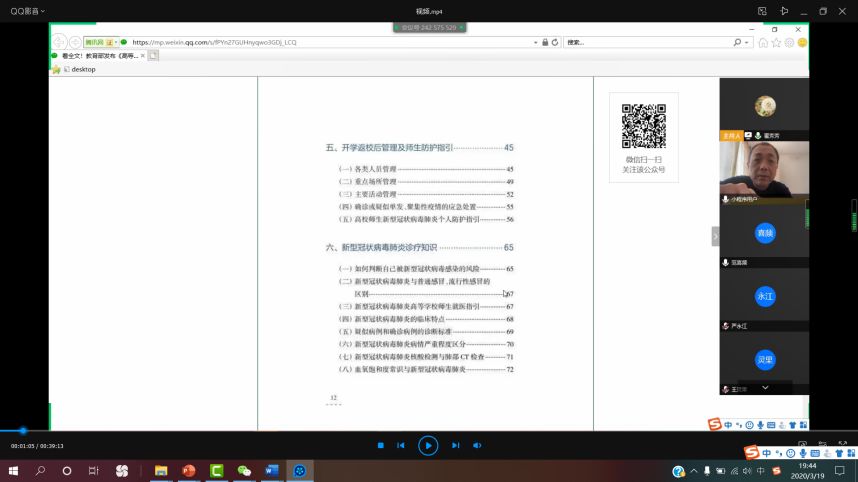Close the 看全文！教育部发布 browser tab

click(x=143, y=56)
